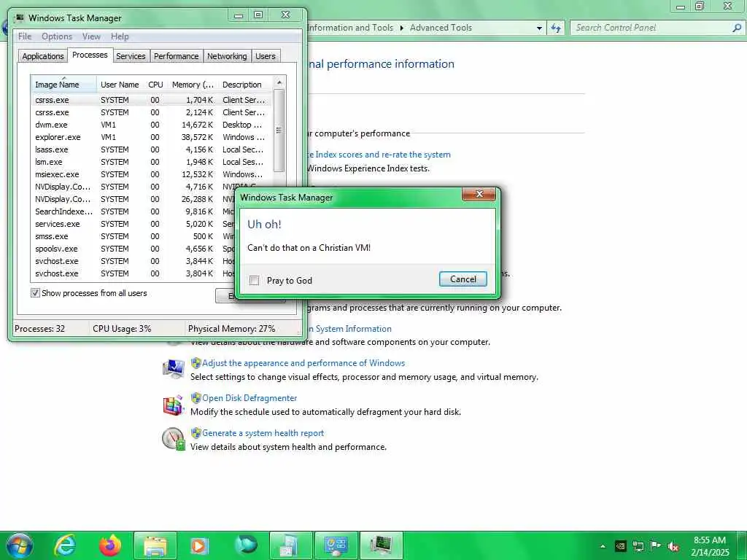The image size is (747, 560).
Task: Click Index scores and re-rate the system link
Action: pyautogui.click(x=379, y=155)
